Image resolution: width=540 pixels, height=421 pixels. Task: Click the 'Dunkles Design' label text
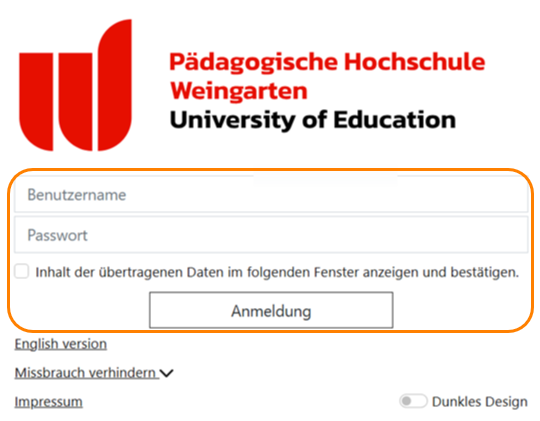[x=479, y=402]
